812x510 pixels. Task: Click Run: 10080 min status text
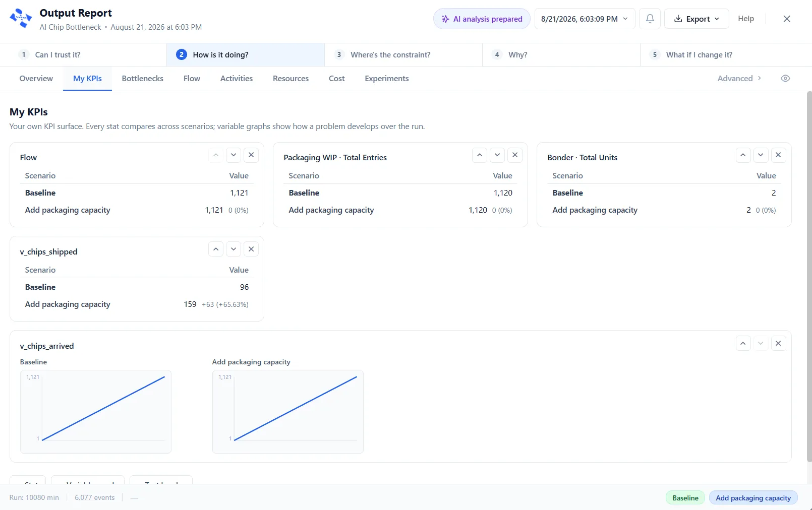pyautogui.click(x=34, y=497)
